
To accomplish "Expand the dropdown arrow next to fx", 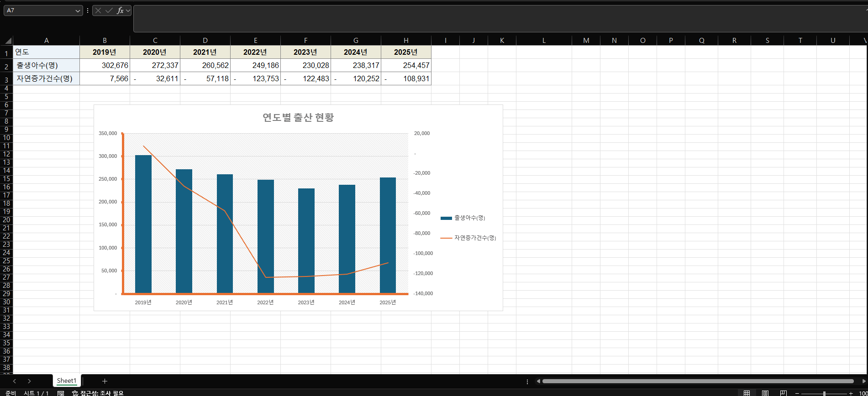I will point(128,10).
